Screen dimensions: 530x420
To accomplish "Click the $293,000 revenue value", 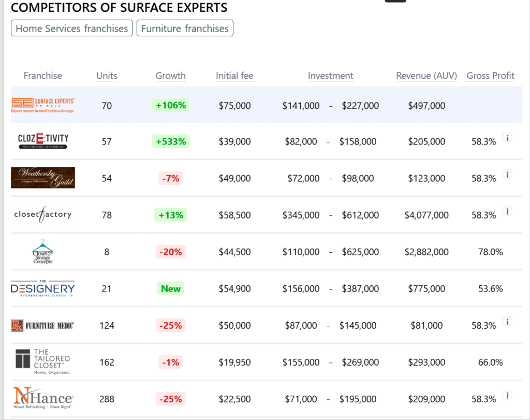I will (x=426, y=363).
